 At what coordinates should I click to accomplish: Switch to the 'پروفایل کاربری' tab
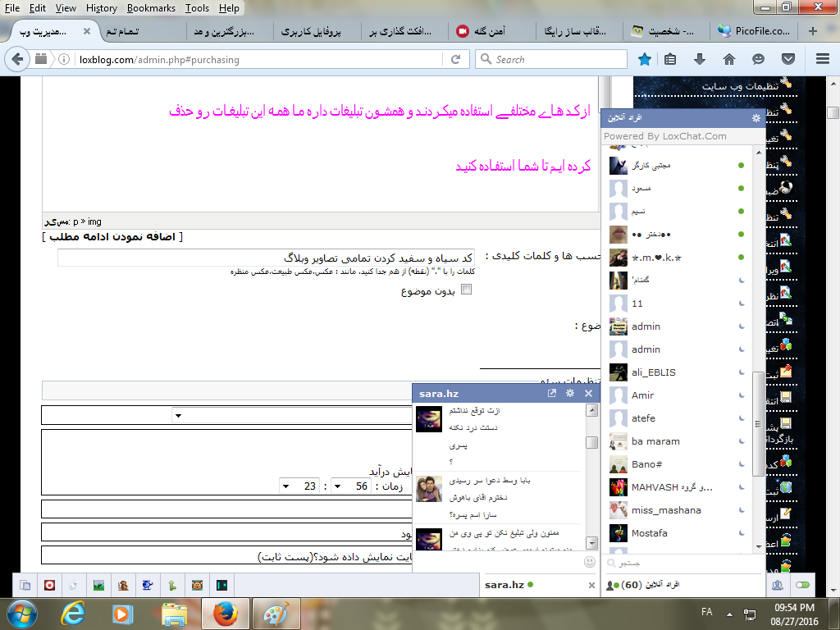point(316,31)
